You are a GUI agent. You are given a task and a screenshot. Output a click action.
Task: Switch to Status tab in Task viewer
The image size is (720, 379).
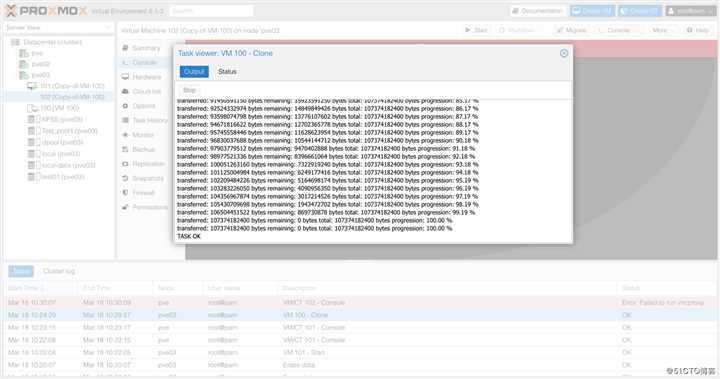(227, 72)
